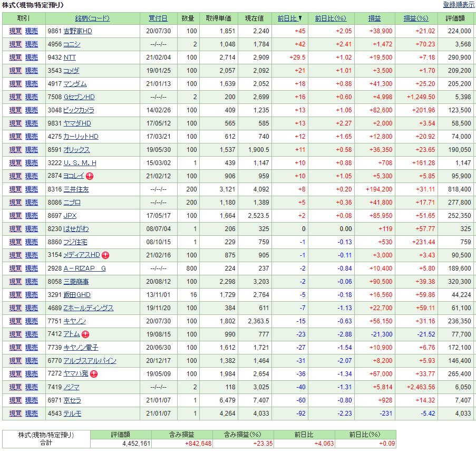Open the GセブンHD stock link
The width and height of the screenshot is (476, 451).
[79, 97]
